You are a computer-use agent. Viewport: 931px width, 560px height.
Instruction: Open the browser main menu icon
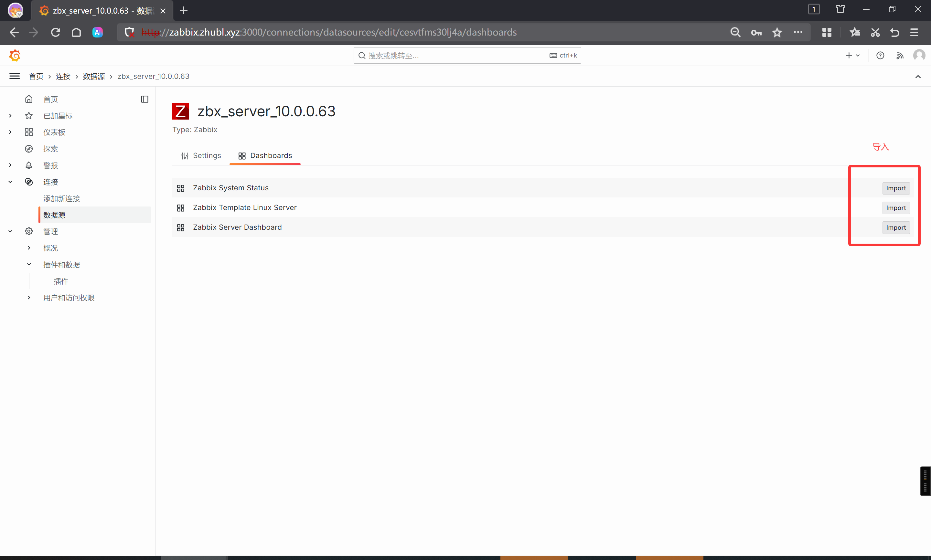(914, 32)
